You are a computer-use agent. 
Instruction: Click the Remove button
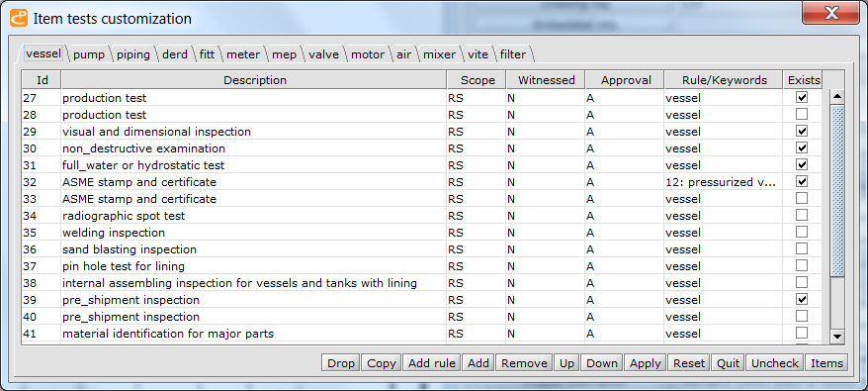click(x=524, y=363)
